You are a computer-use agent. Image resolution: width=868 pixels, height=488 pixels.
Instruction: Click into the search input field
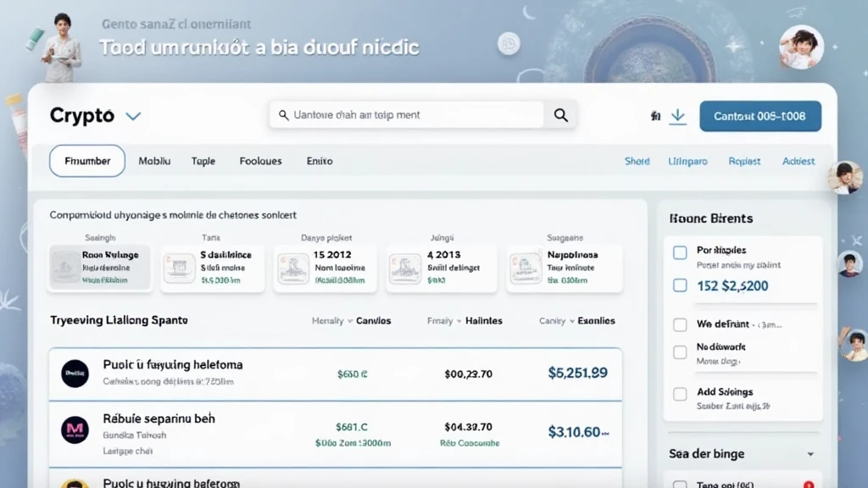(x=407, y=115)
